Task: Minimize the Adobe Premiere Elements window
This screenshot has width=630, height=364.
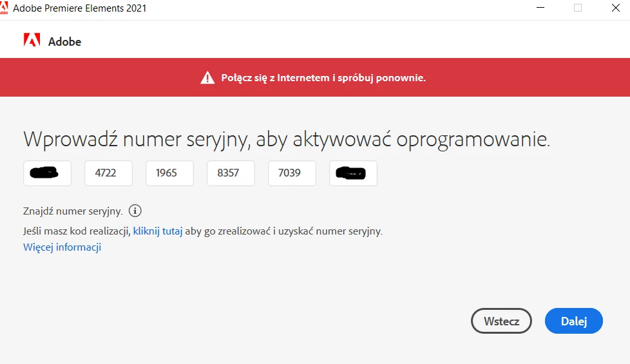Action: click(x=540, y=8)
